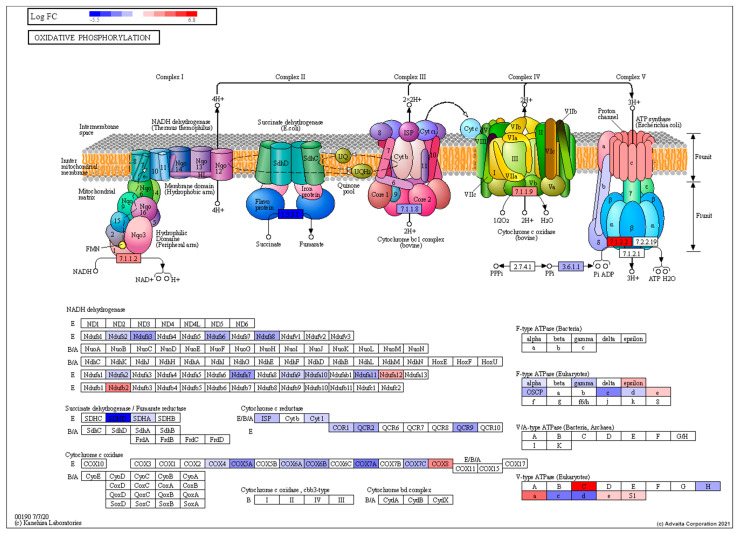Click the Core 2 subunit in Complex III drawing
This screenshot has height=534, width=738.
[423, 199]
